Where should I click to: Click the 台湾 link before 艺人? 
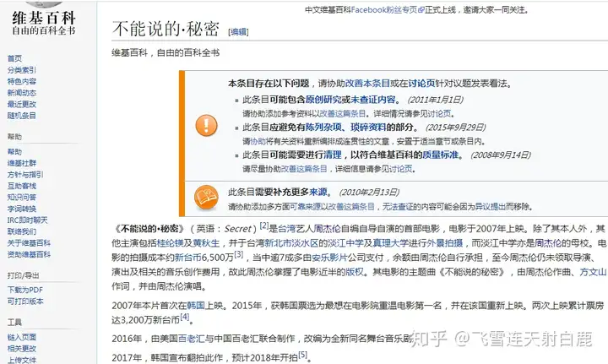point(286,229)
